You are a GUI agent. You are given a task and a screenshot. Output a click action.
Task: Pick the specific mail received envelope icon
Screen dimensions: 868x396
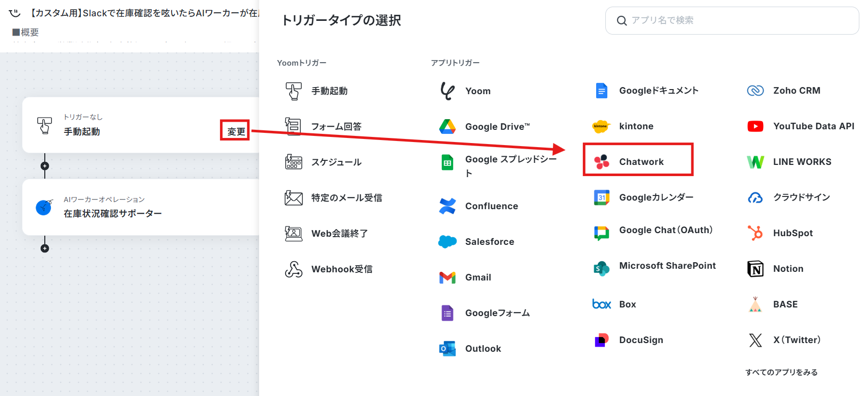coord(293,197)
